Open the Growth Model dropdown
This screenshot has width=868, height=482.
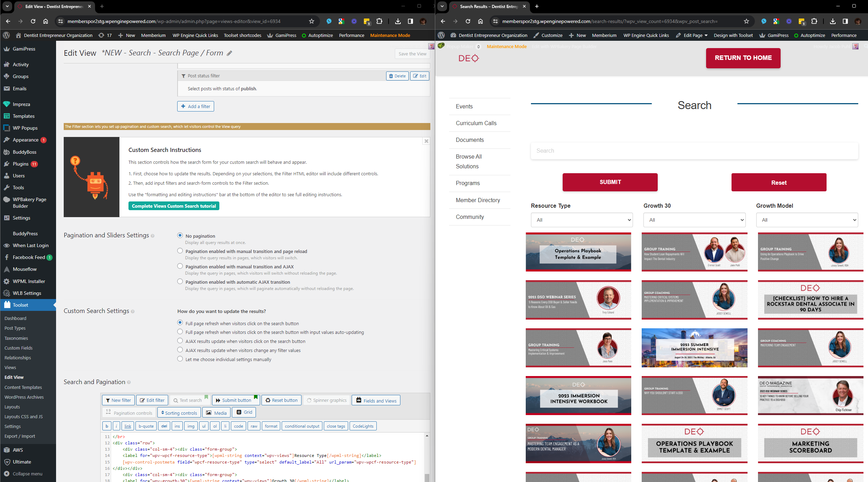pyautogui.click(x=807, y=220)
